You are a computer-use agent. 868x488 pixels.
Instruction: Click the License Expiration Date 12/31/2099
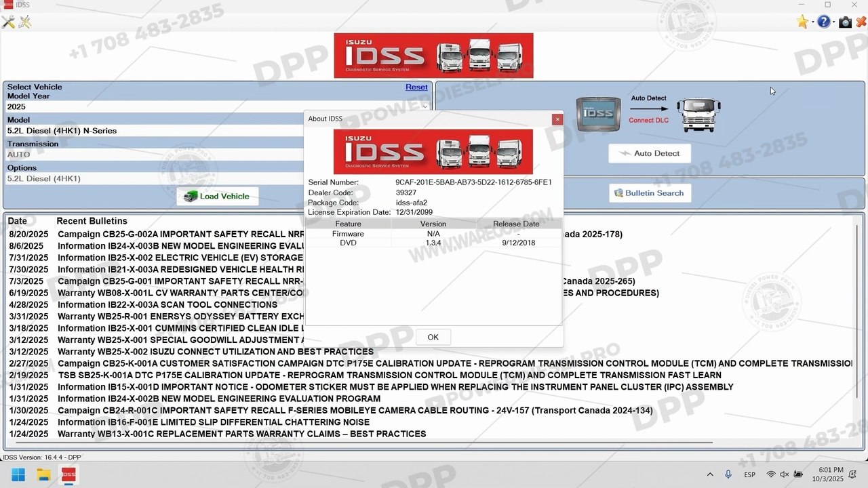(x=415, y=212)
